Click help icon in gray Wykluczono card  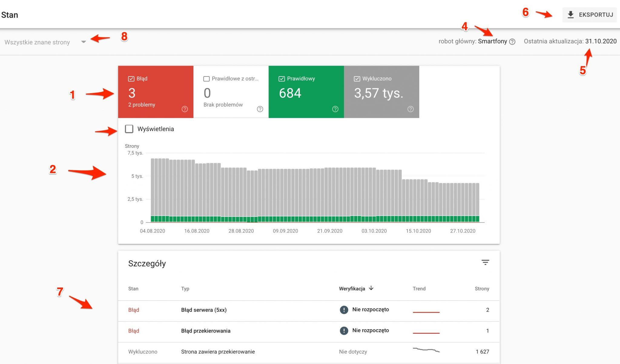[411, 109]
